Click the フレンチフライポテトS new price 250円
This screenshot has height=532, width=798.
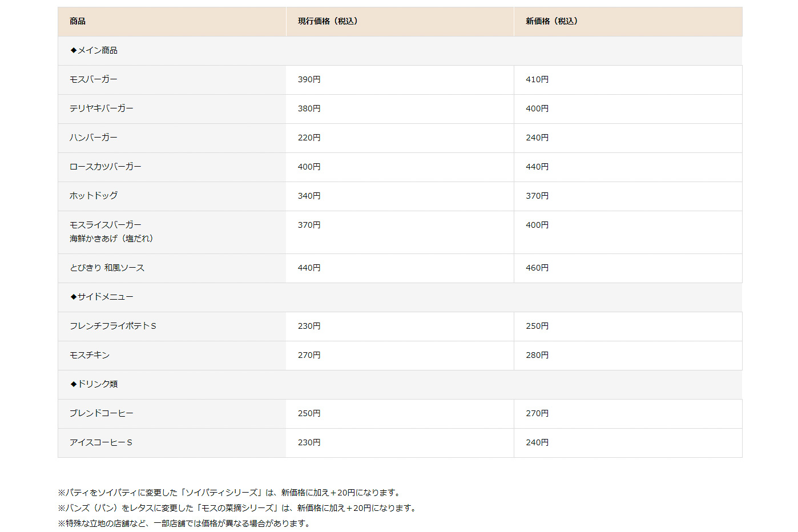(537, 326)
